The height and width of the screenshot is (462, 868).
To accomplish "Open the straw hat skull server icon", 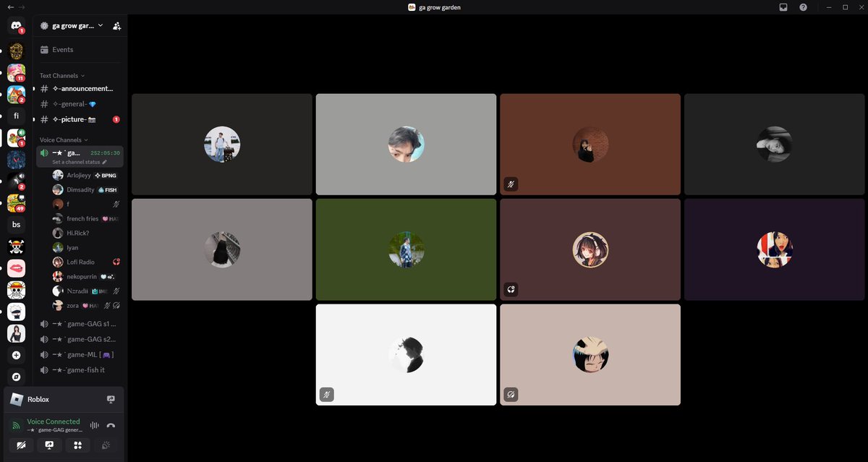I will [x=16, y=290].
